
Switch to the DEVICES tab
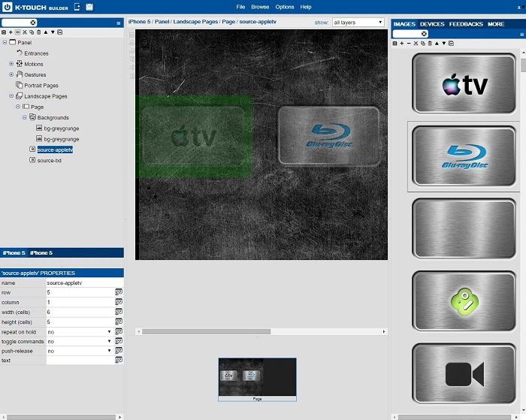coord(432,24)
